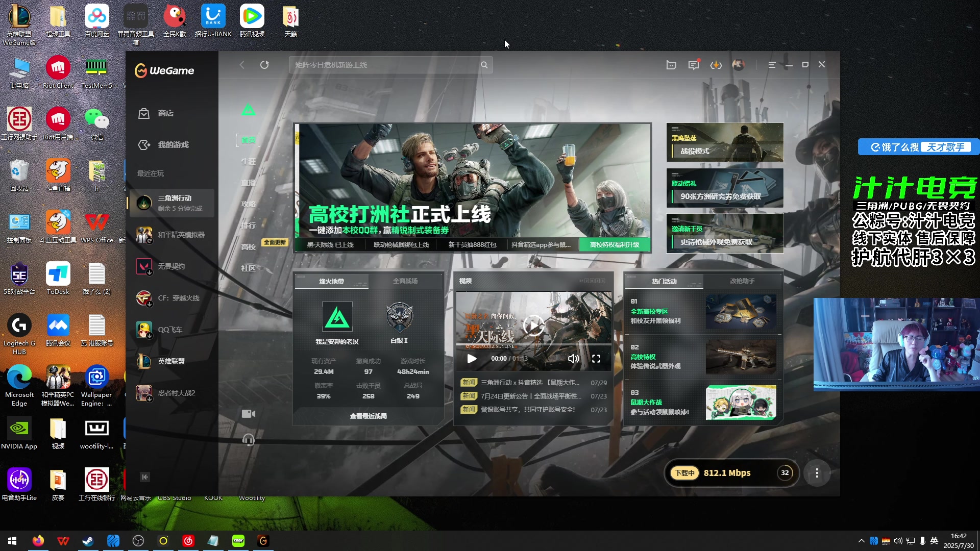
Task: Select 英雄联盟 game entry
Action: click(x=171, y=361)
